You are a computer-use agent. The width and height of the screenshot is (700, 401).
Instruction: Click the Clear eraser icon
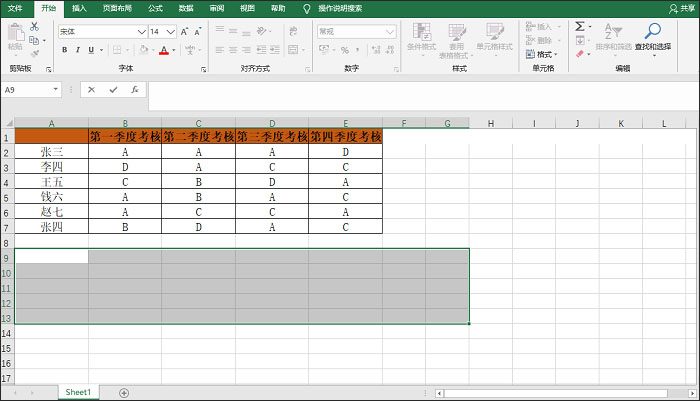click(x=580, y=54)
